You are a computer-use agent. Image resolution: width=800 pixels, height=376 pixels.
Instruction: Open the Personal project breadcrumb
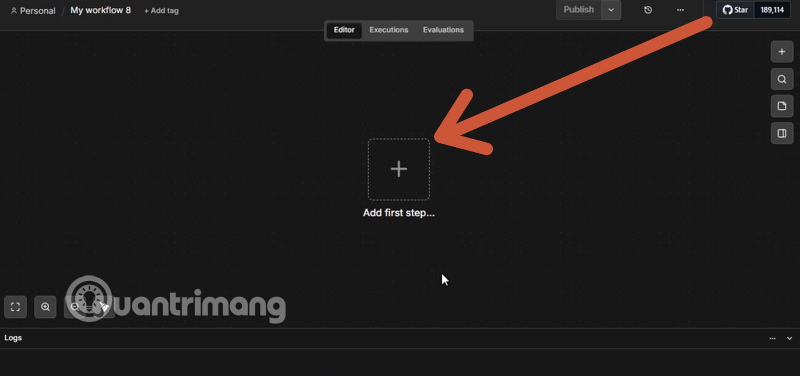33,11
